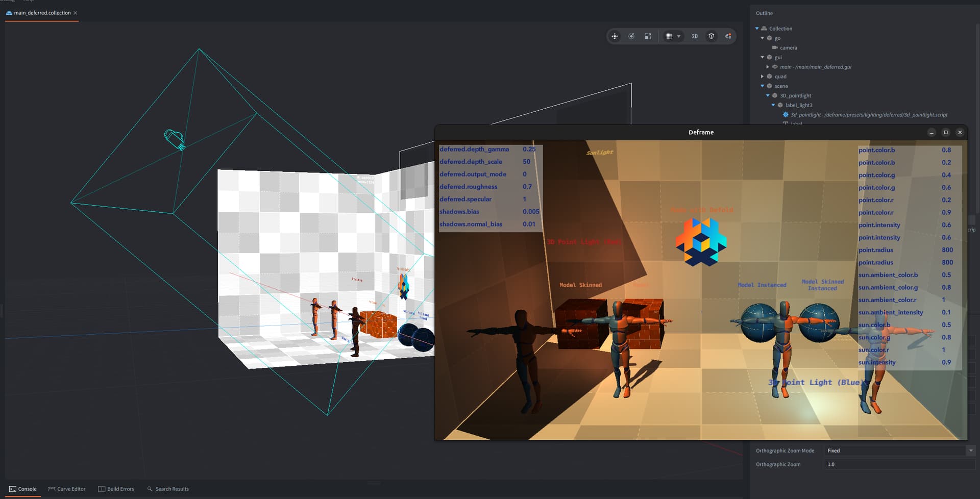The height and width of the screenshot is (499, 980).
Task: Toggle 2D view mode
Action: pos(694,36)
